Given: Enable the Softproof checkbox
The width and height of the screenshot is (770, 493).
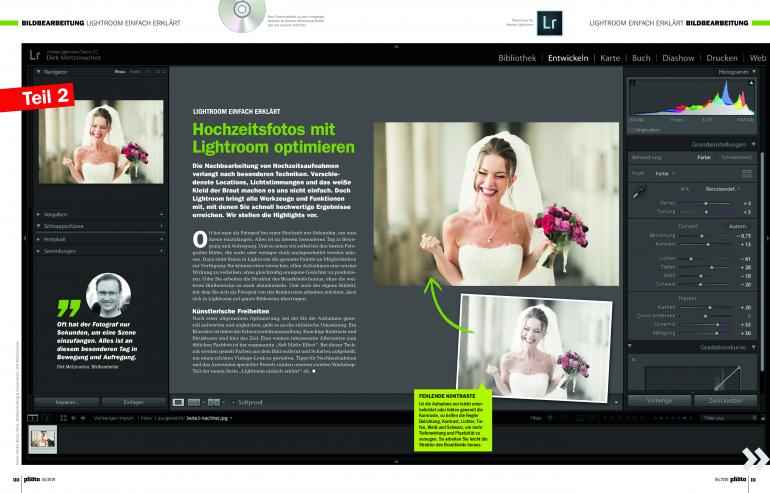Looking at the screenshot, I should click(233, 403).
